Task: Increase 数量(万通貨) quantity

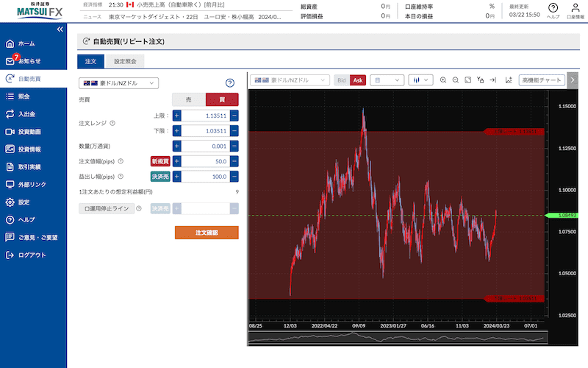Action: [x=177, y=146]
